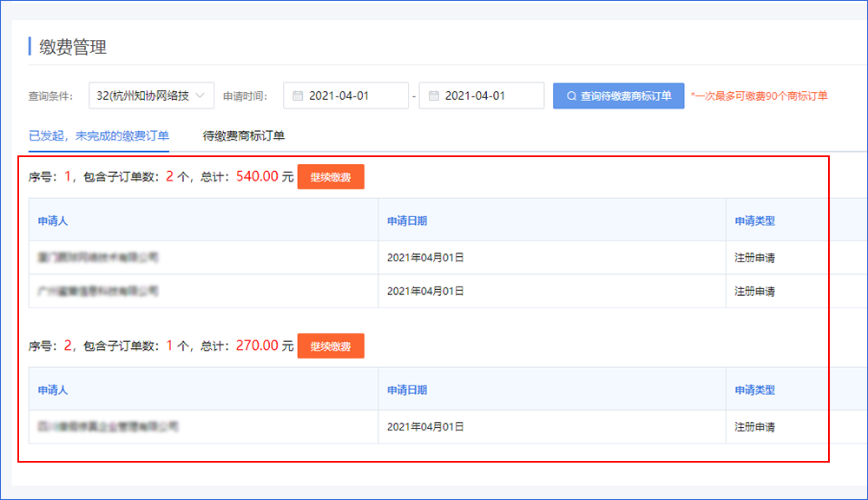Click the 申请类型 header in the first table

pos(754,220)
